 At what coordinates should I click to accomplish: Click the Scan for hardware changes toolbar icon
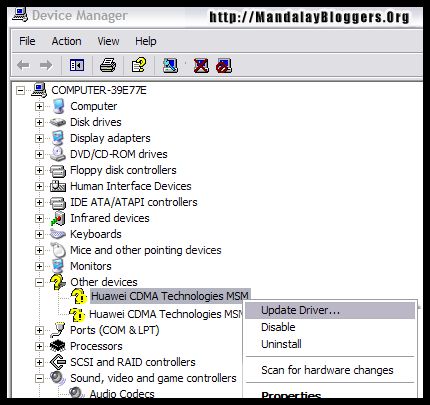coord(170,65)
